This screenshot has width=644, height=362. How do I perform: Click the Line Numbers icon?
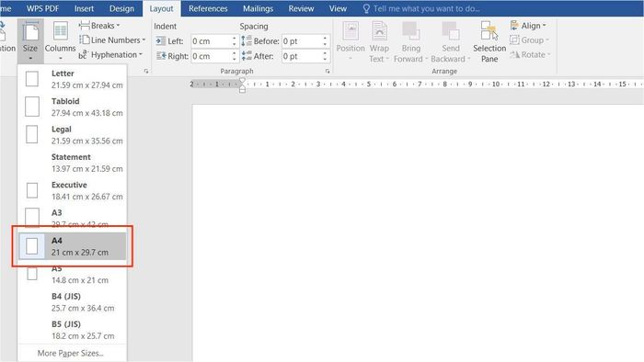point(85,40)
